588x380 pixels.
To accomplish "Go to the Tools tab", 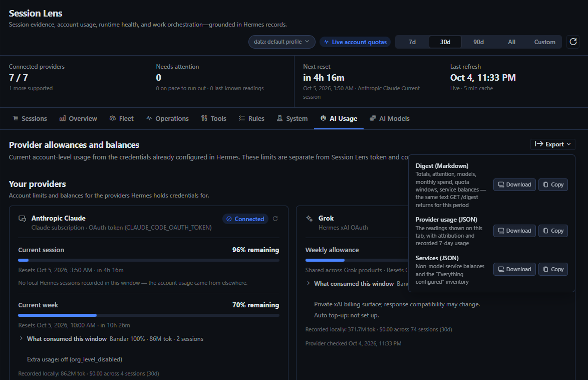I will [214, 118].
